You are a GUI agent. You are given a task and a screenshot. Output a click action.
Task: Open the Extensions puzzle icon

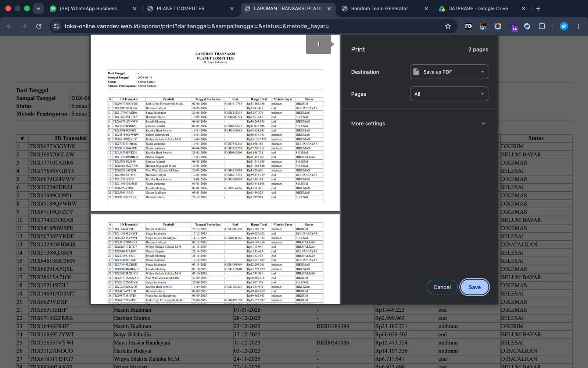[x=542, y=26]
